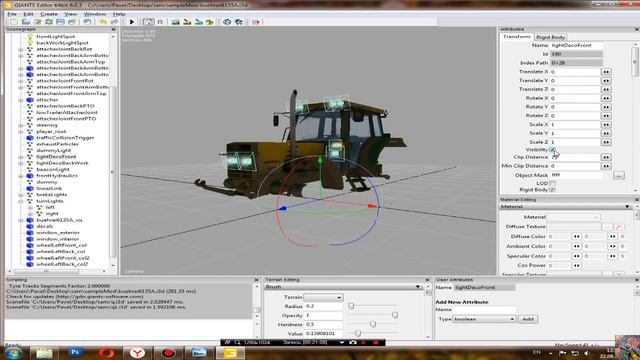Click the Opacity slider handle
This screenshot has width=640, height=360.
395,315
